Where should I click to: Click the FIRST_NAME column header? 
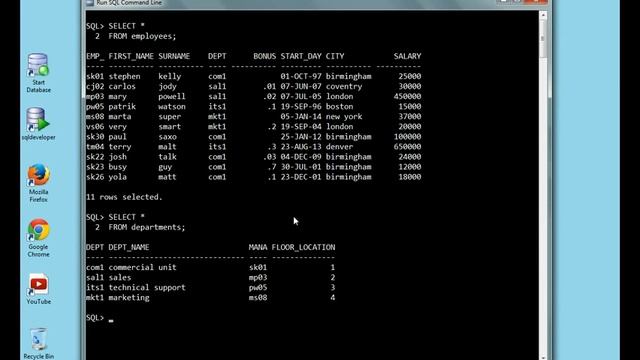[131, 56]
